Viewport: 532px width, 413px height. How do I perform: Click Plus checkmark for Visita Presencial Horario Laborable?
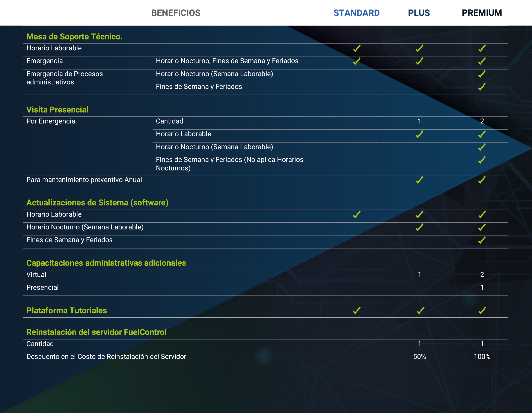click(x=419, y=134)
